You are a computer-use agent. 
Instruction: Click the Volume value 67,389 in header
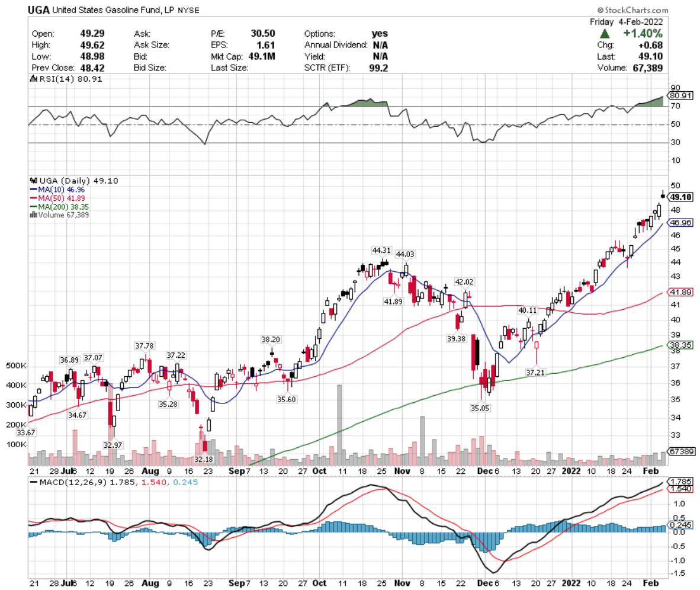[x=648, y=68]
